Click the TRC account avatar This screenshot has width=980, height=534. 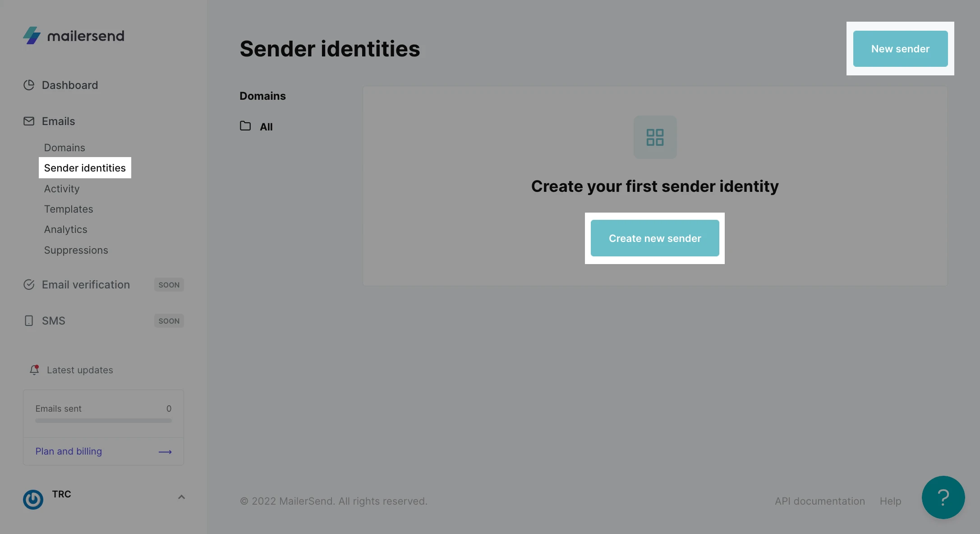click(33, 499)
